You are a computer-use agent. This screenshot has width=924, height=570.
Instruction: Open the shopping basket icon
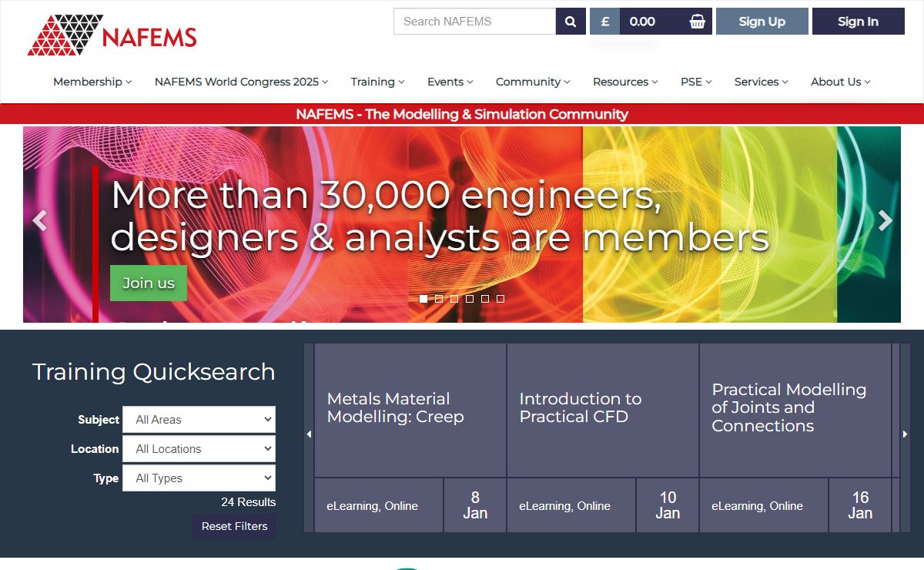pos(697,22)
